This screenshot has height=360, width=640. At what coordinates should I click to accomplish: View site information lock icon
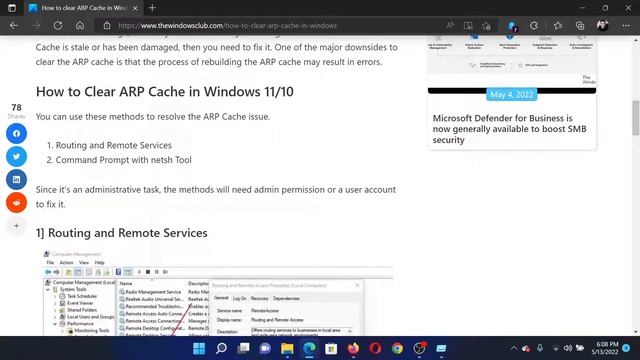[107, 25]
